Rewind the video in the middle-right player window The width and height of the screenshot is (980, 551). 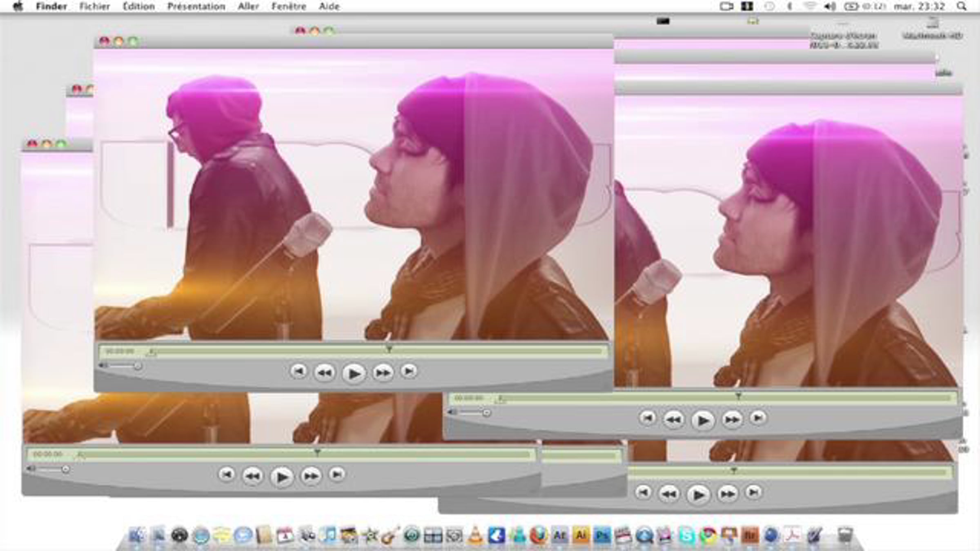(x=674, y=419)
